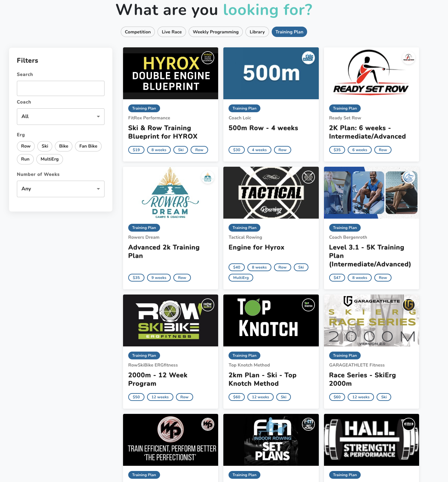The width and height of the screenshot is (448, 482).
Task: Switch to the Live Race tab
Action: [172, 32]
